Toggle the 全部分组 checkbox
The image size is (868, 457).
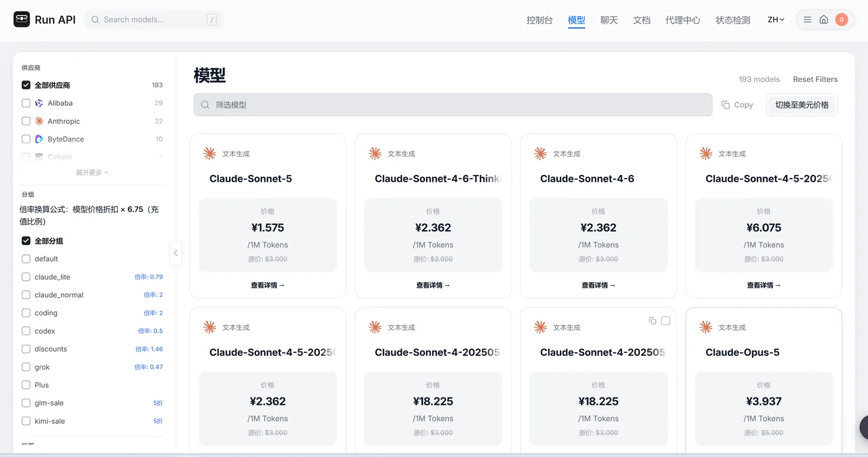pos(26,241)
